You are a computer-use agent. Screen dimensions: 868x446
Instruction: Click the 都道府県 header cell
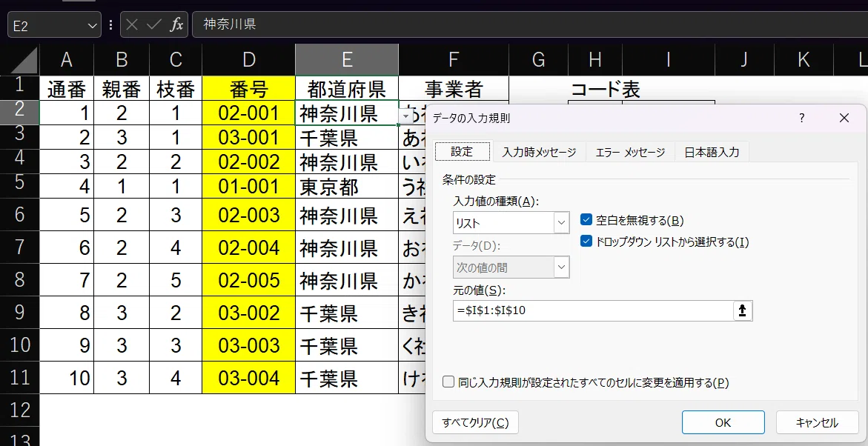click(347, 89)
